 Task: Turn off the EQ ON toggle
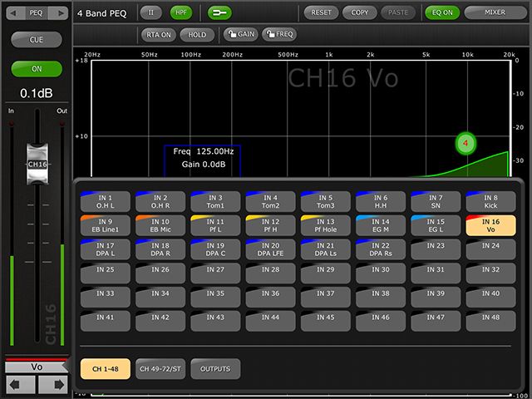(440, 12)
